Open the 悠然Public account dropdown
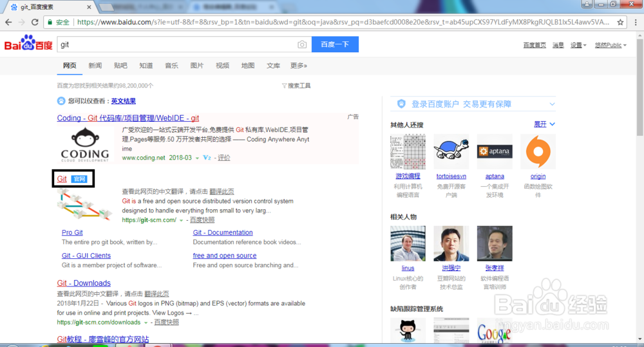 611,45
